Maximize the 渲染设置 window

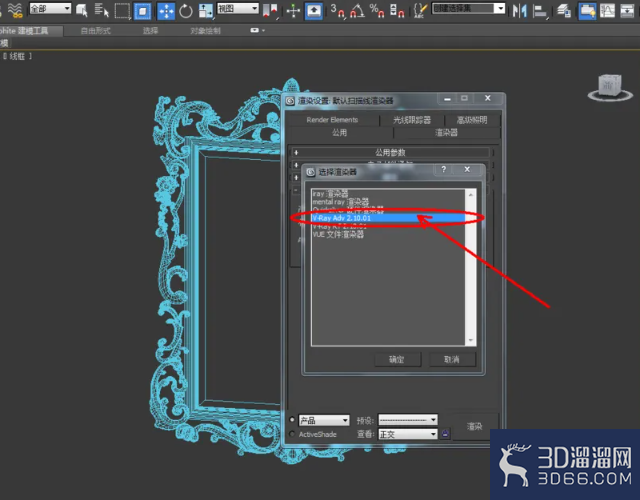464,98
